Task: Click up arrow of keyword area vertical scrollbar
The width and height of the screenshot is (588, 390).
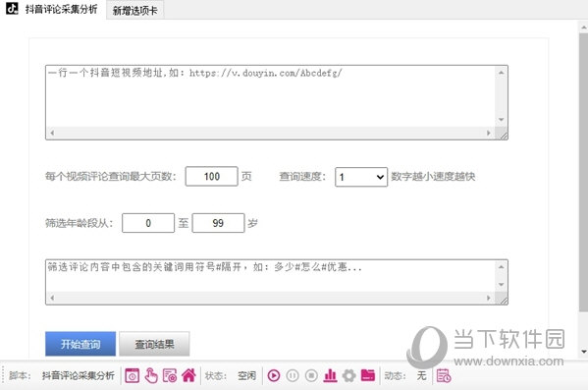Action: [x=502, y=267]
